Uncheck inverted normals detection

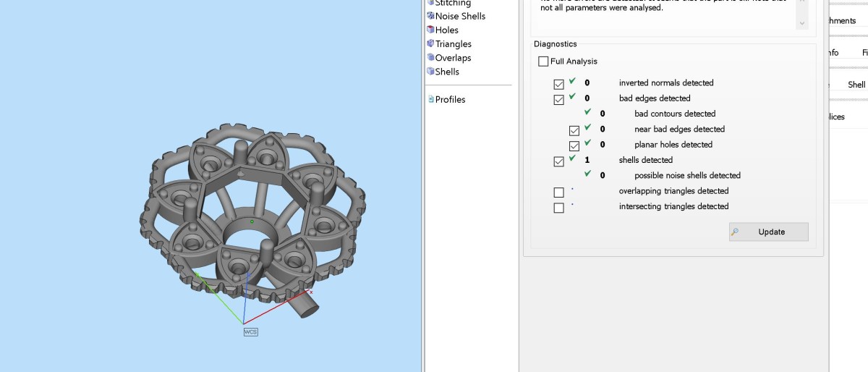[x=558, y=84]
